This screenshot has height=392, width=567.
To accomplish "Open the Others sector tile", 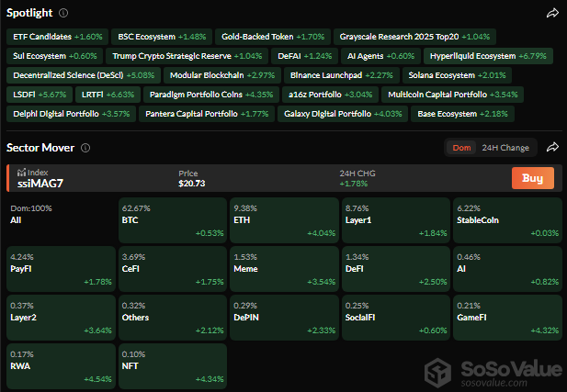I will tap(173, 318).
